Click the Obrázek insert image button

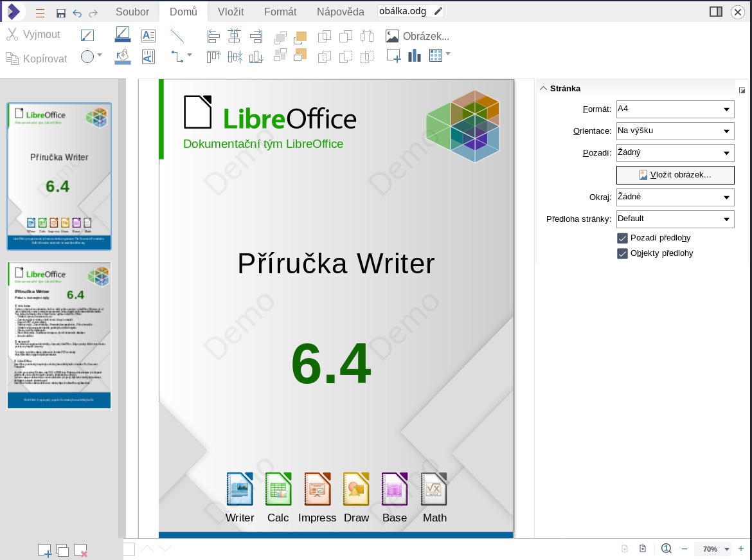[x=417, y=36]
